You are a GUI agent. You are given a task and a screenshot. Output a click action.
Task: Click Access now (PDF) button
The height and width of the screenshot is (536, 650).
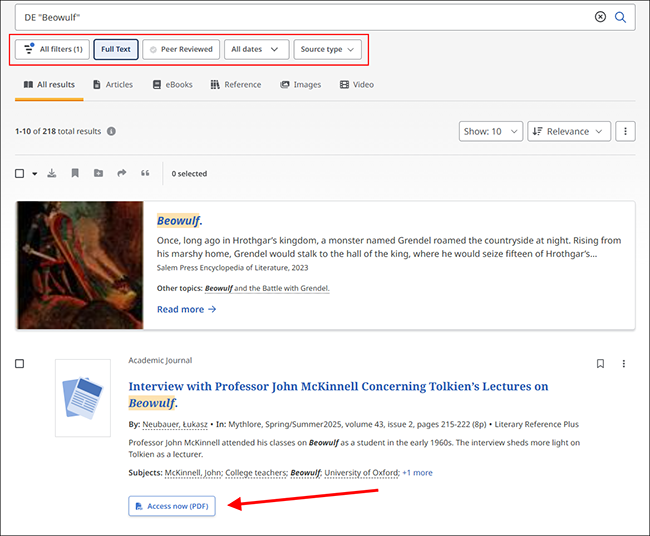172,506
